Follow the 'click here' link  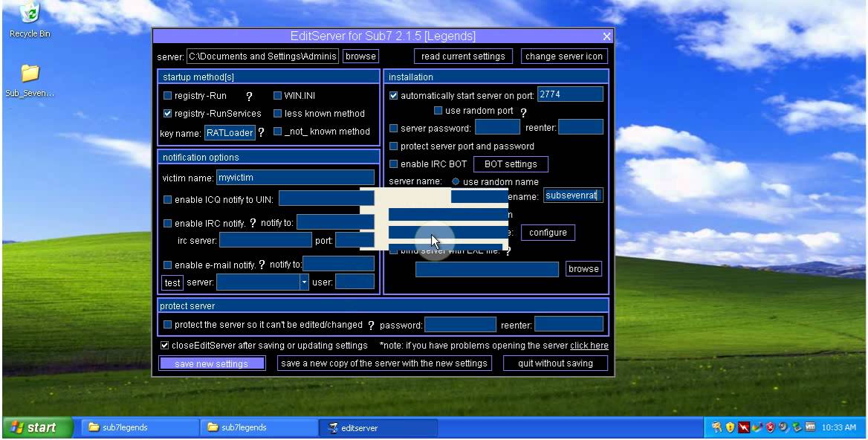589,346
